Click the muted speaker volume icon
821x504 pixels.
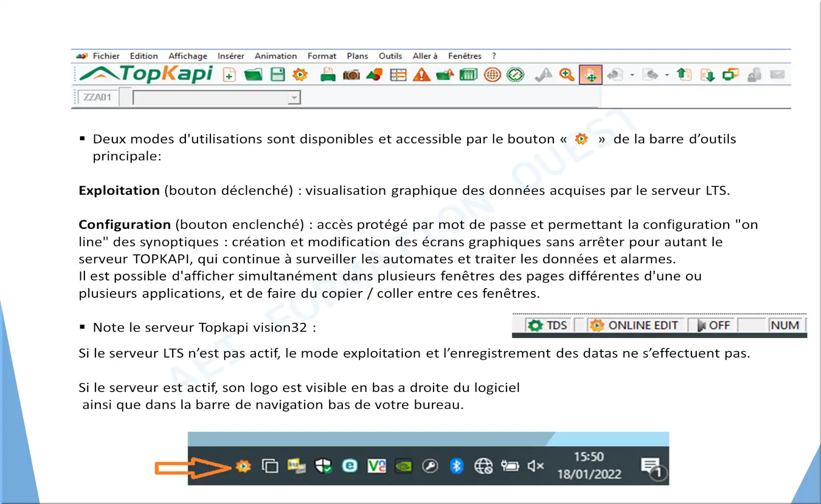click(x=536, y=466)
